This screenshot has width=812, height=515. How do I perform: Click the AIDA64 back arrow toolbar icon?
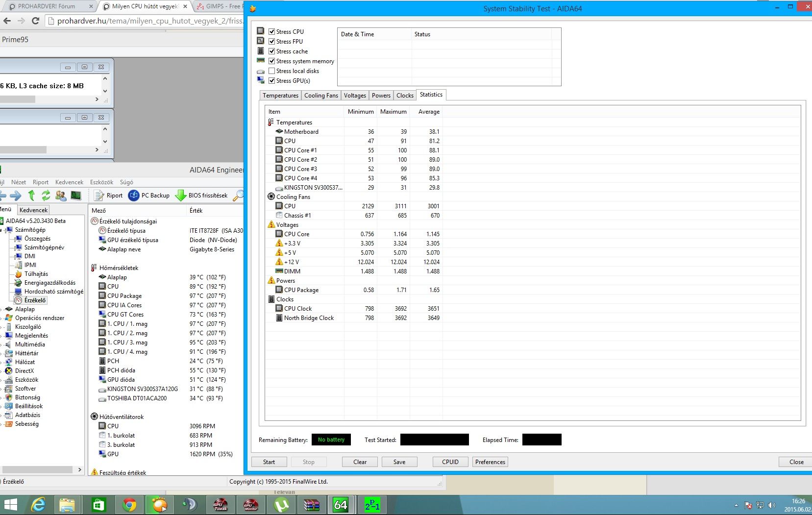click(3, 196)
